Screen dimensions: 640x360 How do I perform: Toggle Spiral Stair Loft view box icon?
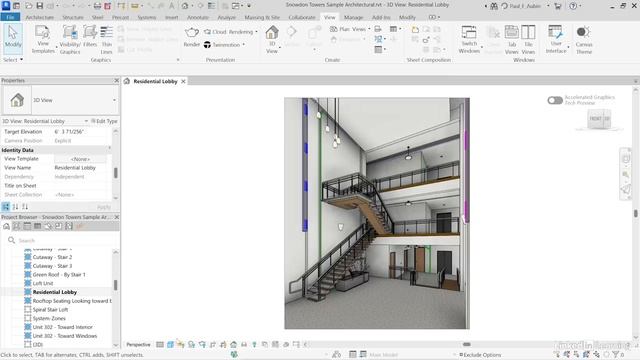coord(28,309)
